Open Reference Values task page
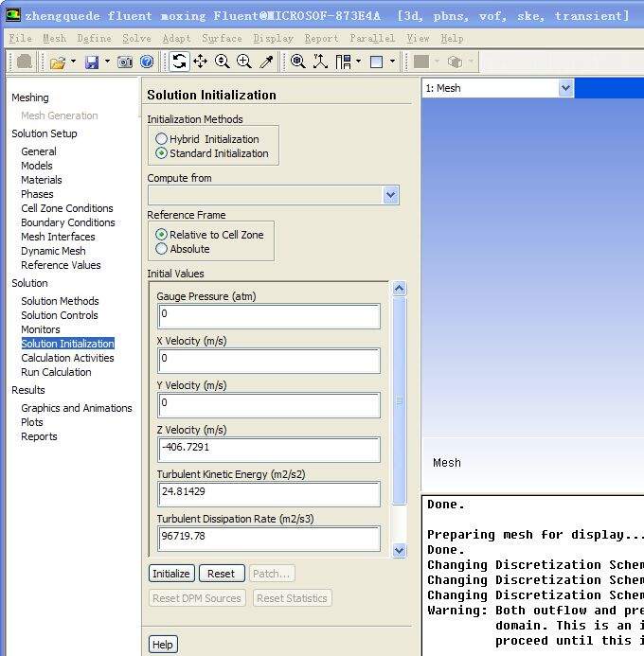644x656 pixels. click(61, 265)
